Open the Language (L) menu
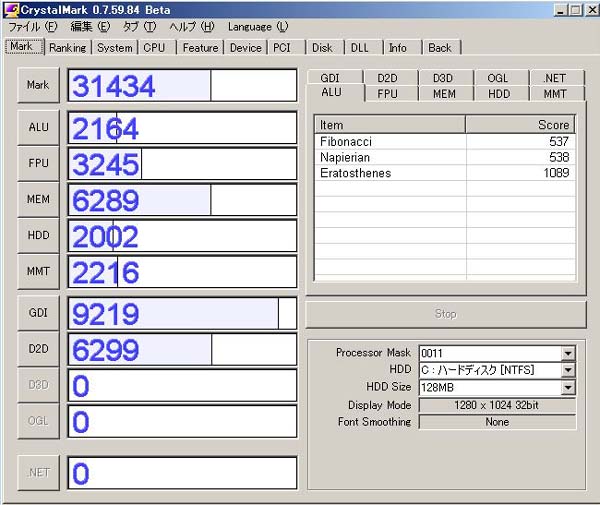Image resolution: width=600 pixels, height=505 pixels. click(258, 27)
